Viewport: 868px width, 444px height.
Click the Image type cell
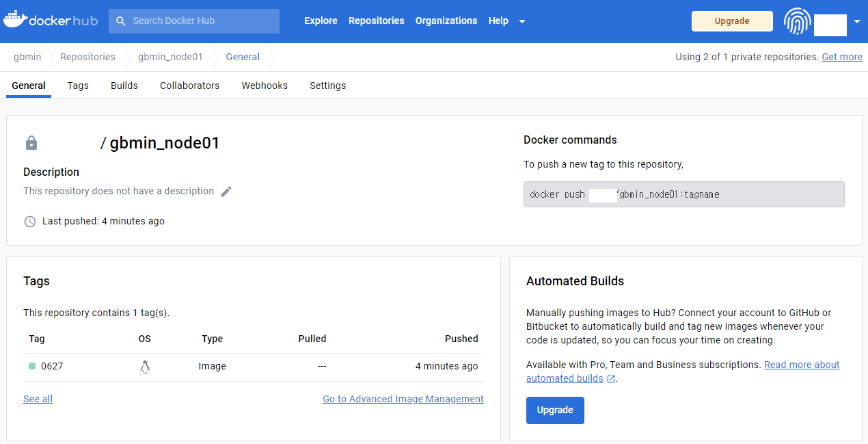coord(213,366)
